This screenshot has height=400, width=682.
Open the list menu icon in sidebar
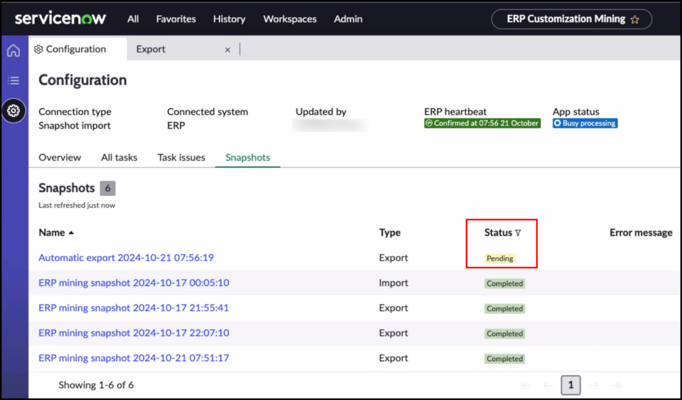coord(13,80)
